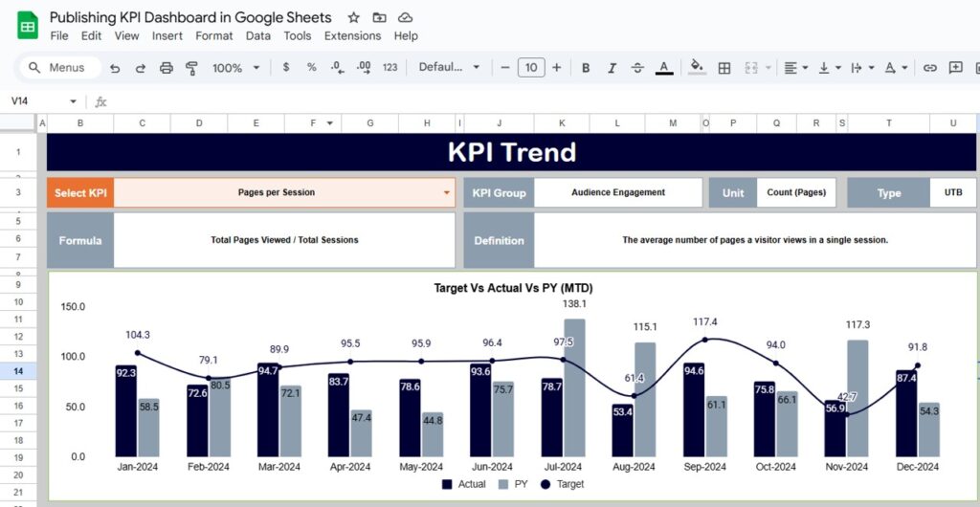Increase font size with plus

coord(557,67)
